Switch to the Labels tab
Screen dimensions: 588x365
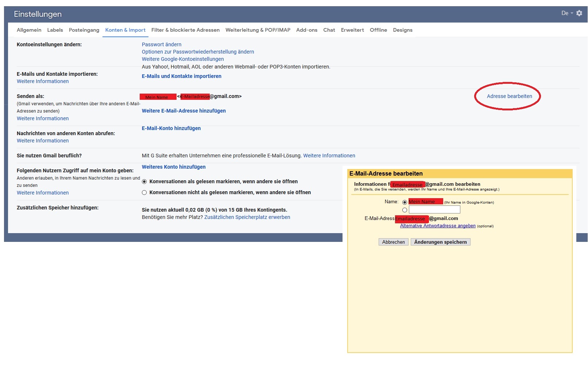pyautogui.click(x=55, y=30)
